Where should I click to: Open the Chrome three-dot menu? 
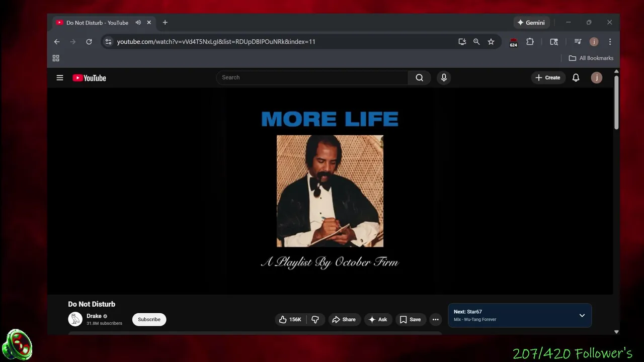[x=610, y=42]
